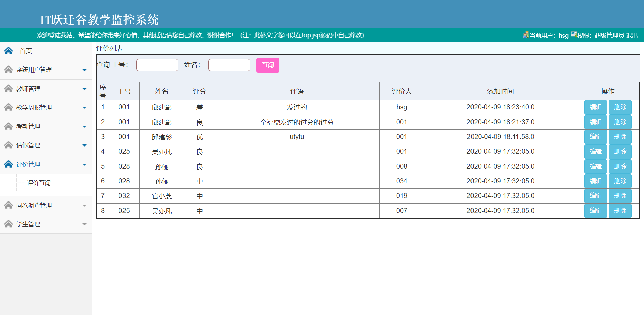644x315 pixels.
Task: Select the 评价查询 submenu item
Action: 39,183
